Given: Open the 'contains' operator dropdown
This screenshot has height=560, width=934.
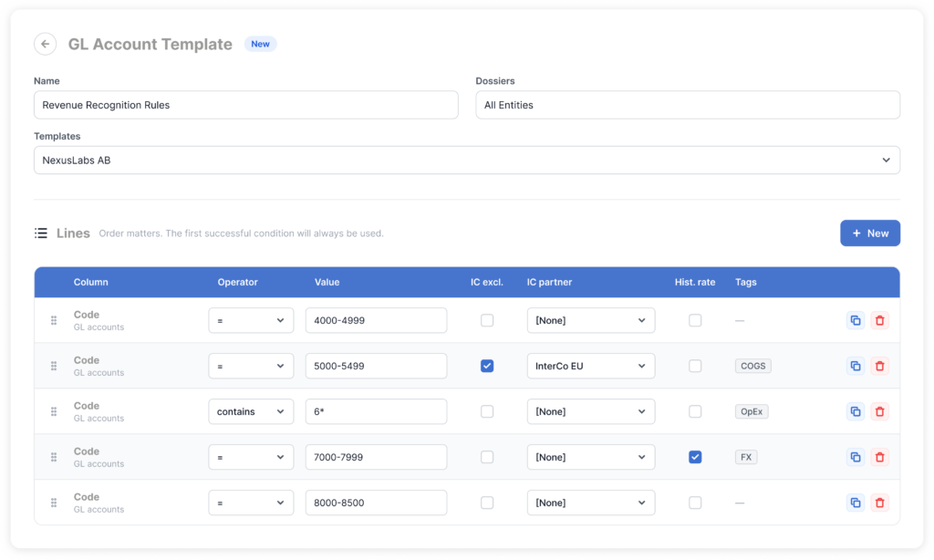Looking at the screenshot, I should pos(251,411).
